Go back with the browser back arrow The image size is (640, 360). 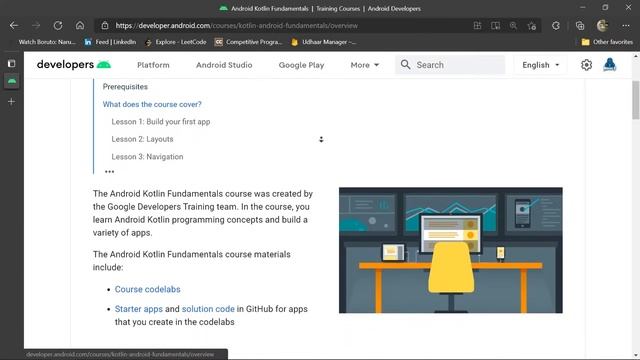14,25
